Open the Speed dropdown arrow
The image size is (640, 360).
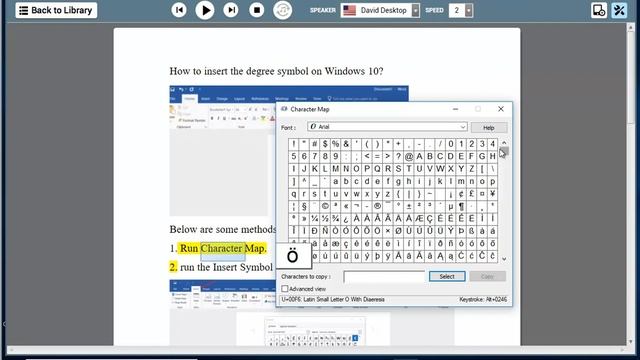[469, 10]
